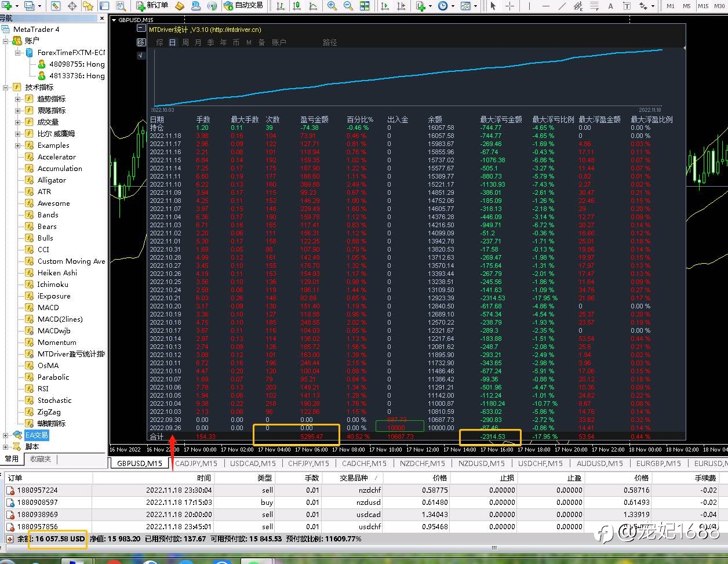
Task: Select the Stochastic indicator in Navigator
Action: click(x=54, y=400)
